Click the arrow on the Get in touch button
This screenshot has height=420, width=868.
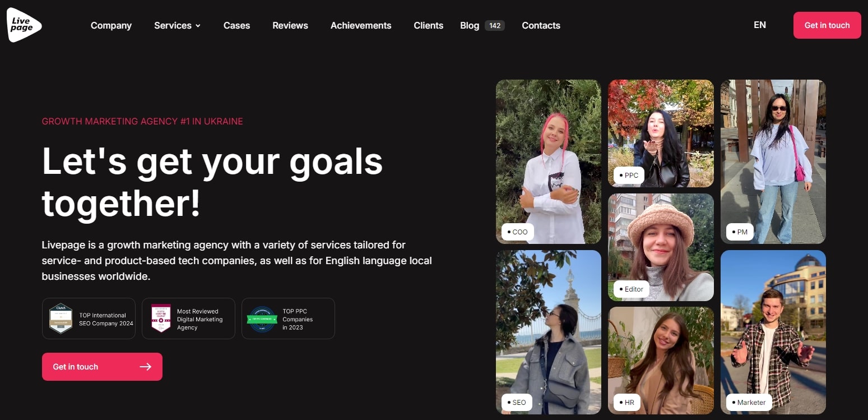click(x=146, y=367)
